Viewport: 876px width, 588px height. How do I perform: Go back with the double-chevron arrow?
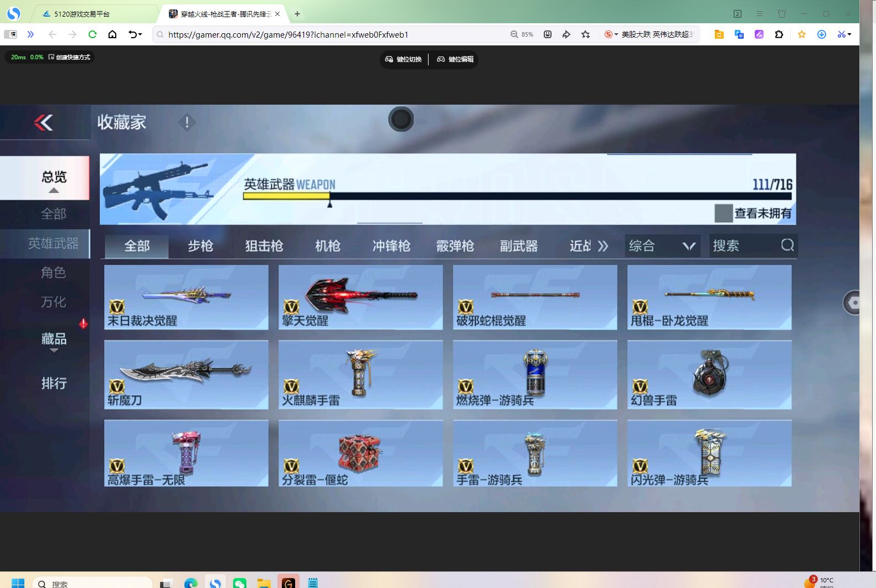(44, 122)
